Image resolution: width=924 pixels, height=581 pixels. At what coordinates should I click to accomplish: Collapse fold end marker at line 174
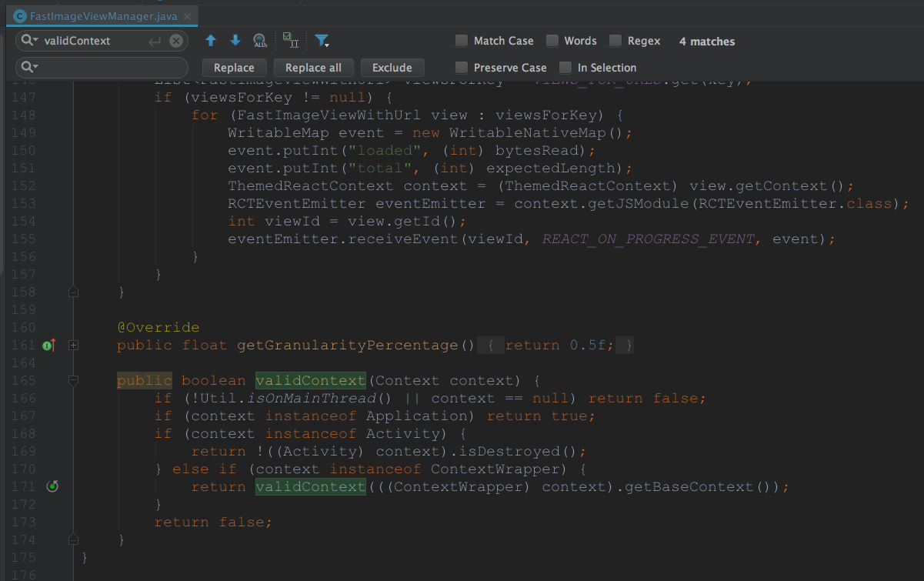coord(73,539)
